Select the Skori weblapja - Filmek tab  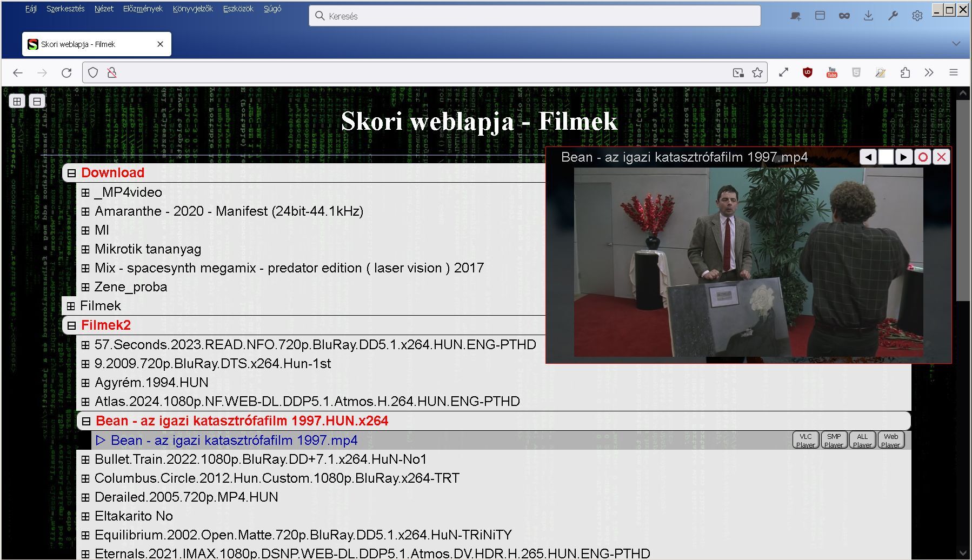click(97, 44)
